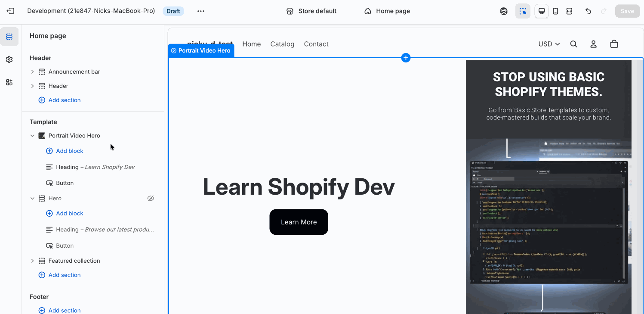Show the hidden Hero section with its eye icon
644x314 pixels.
[151, 199]
